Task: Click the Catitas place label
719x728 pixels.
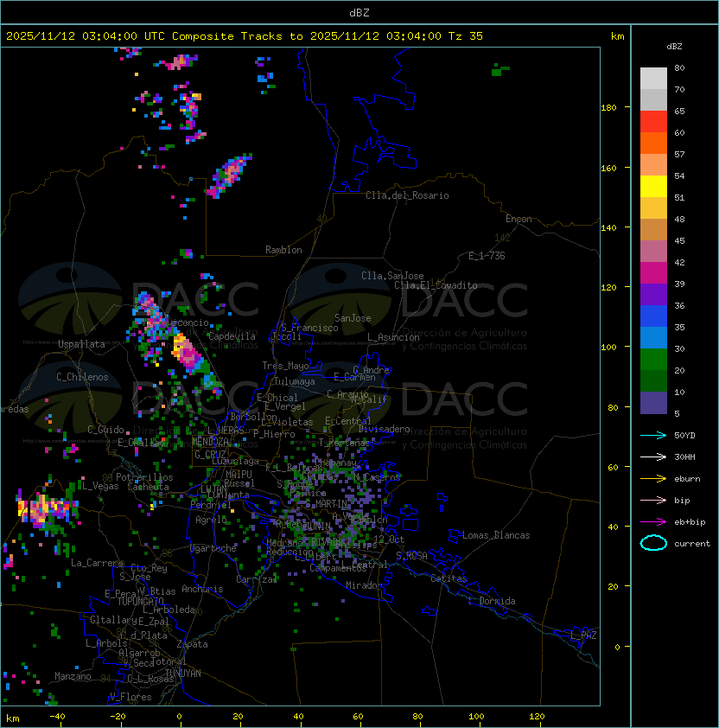Action: coord(449,578)
